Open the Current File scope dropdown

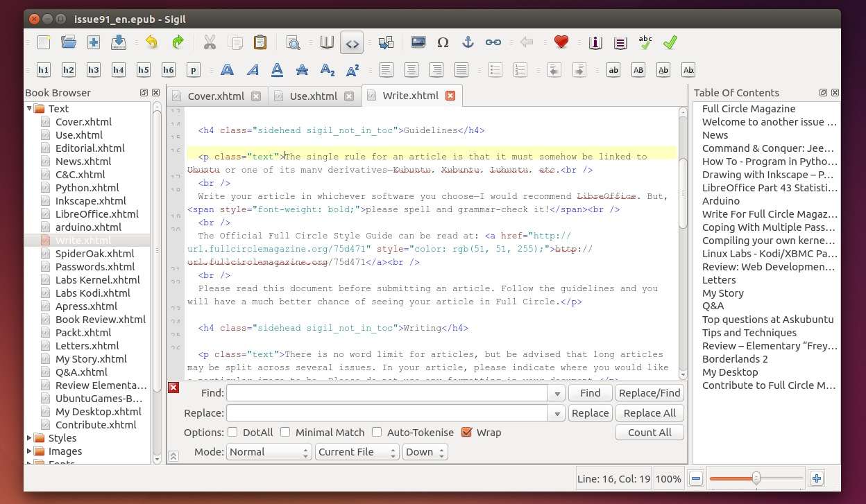point(357,451)
